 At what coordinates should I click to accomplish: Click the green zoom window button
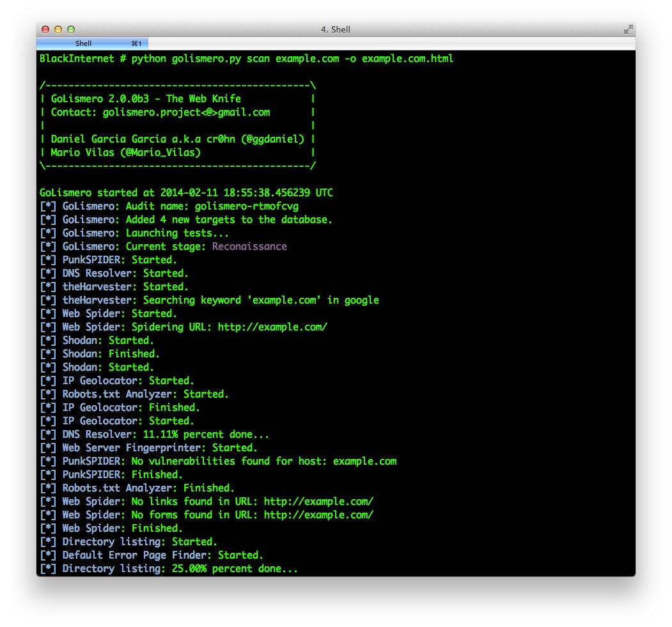pyautogui.click(x=71, y=29)
